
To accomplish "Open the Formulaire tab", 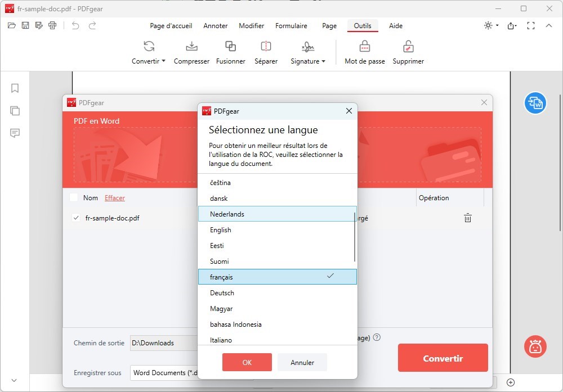I will 291,26.
